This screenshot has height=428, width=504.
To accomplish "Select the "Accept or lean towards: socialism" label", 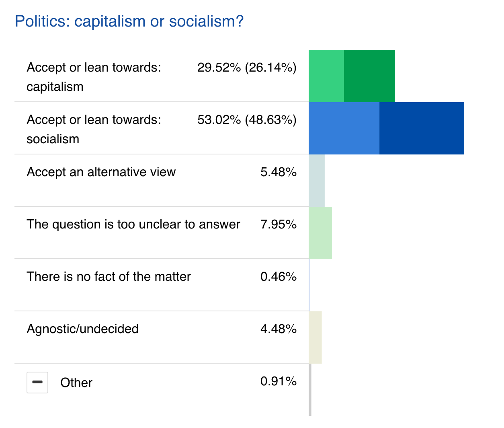I will (94, 129).
